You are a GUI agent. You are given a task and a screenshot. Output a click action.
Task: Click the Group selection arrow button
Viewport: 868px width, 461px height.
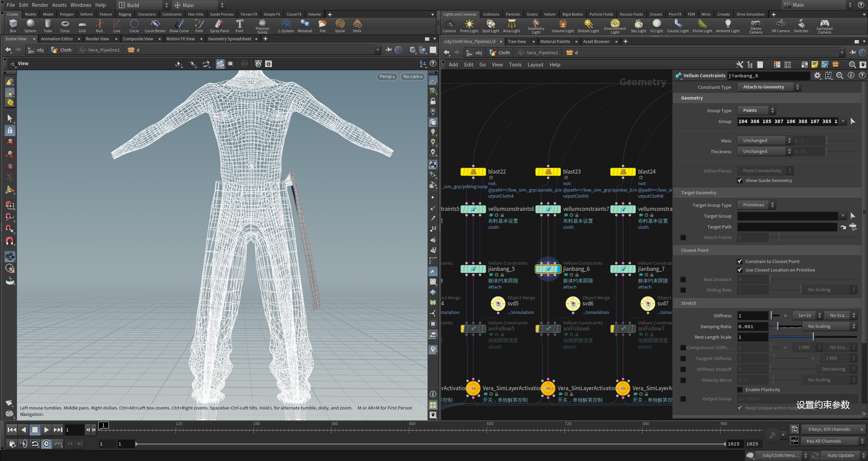pyautogui.click(x=853, y=121)
